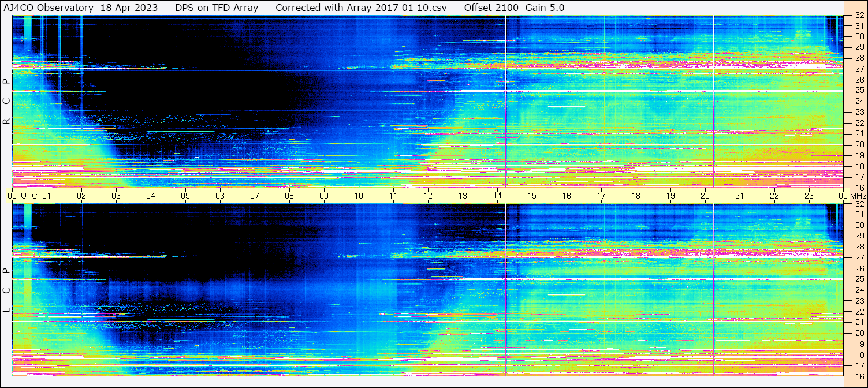The image size is (868, 388).
Task: Click the 18 hour tick on the UTC axis
Action: 636,196
